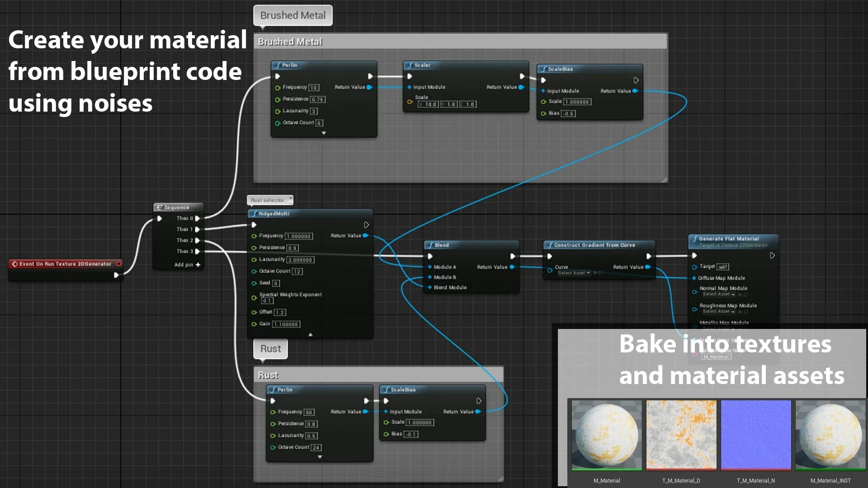Select the T_M_Material_N texture thumbnail
Image resolution: width=868 pixels, height=488 pixels.
[x=755, y=435]
